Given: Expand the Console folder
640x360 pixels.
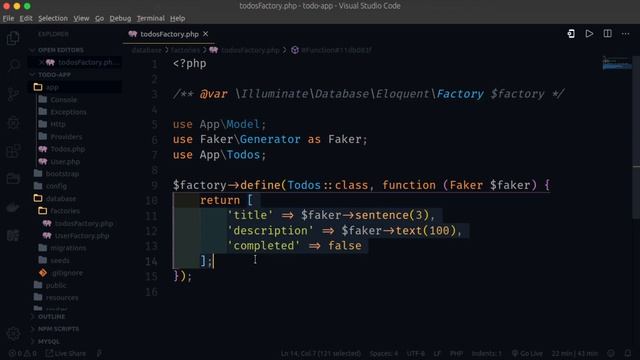Looking at the screenshot, I should [x=63, y=100].
